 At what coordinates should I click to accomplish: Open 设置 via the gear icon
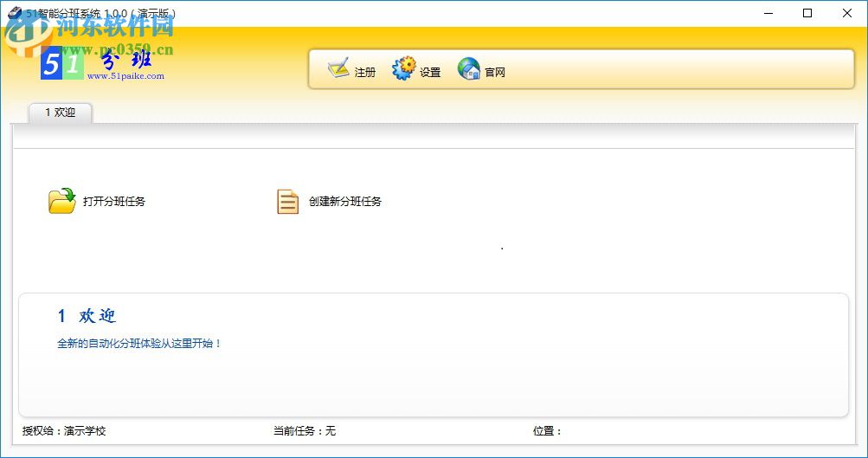coord(403,68)
